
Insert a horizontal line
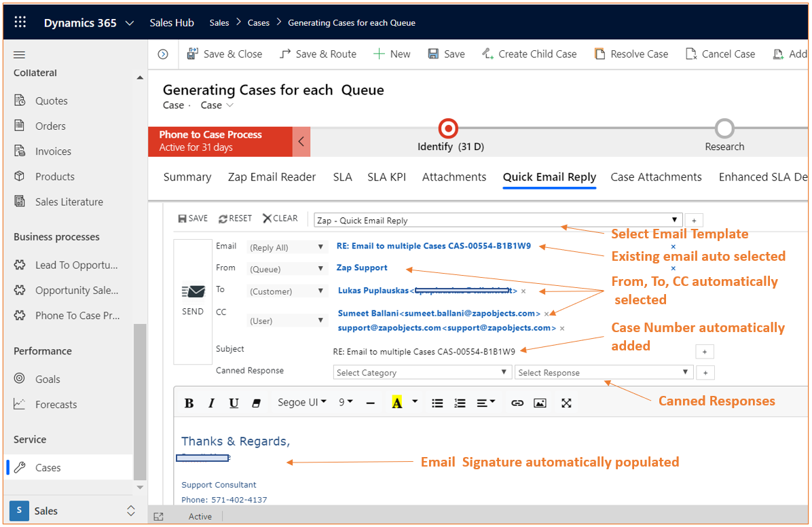tap(370, 403)
